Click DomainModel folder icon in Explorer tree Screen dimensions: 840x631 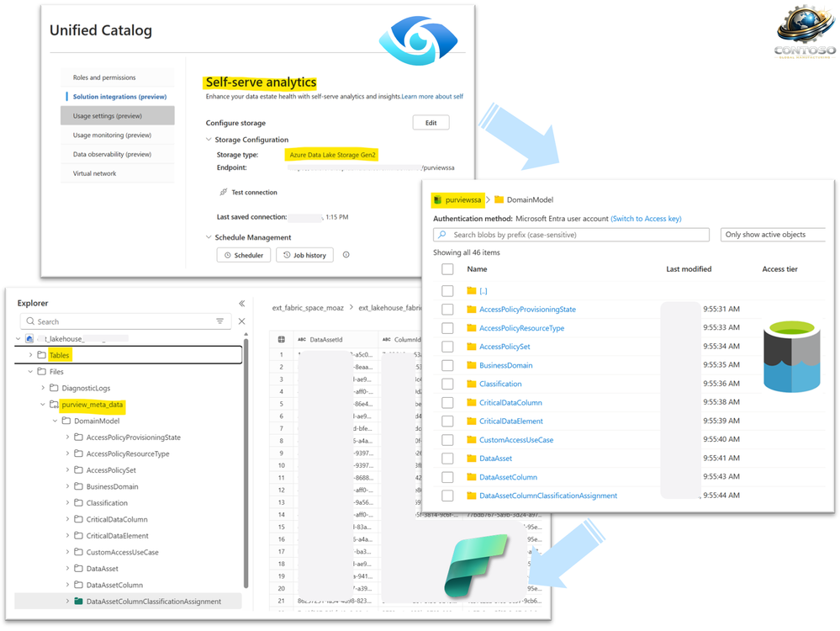pyautogui.click(x=66, y=421)
